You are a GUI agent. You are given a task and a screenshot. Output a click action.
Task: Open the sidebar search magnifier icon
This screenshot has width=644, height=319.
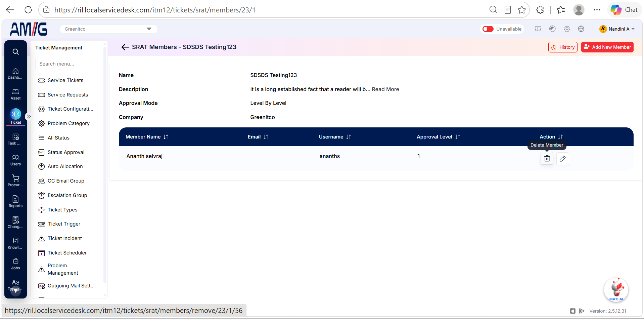(x=15, y=51)
